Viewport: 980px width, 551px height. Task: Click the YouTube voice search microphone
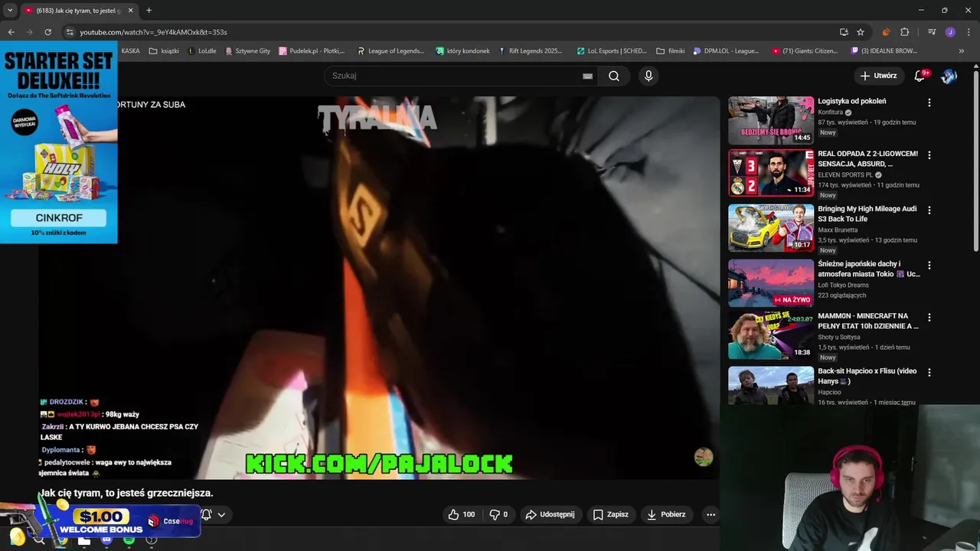point(648,76)
